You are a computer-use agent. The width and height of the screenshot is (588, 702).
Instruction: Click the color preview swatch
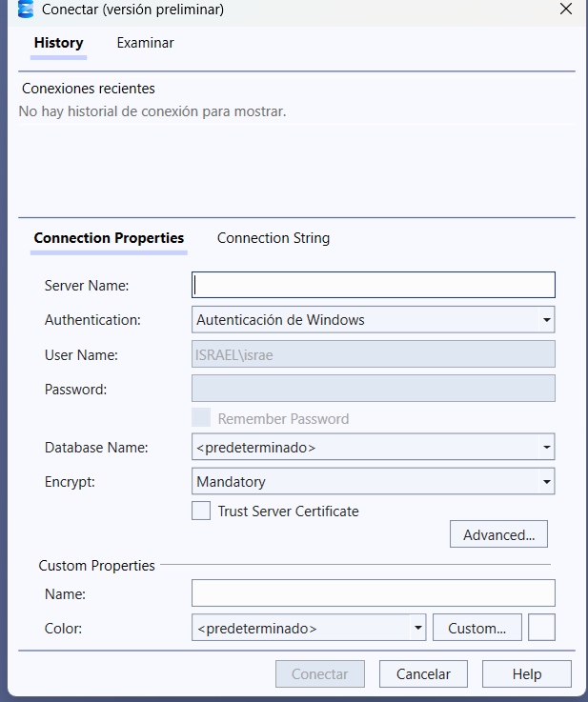(541, 629)
